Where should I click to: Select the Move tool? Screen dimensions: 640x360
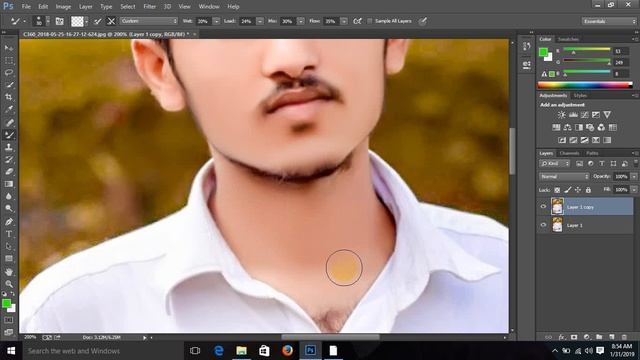[9, 48]
